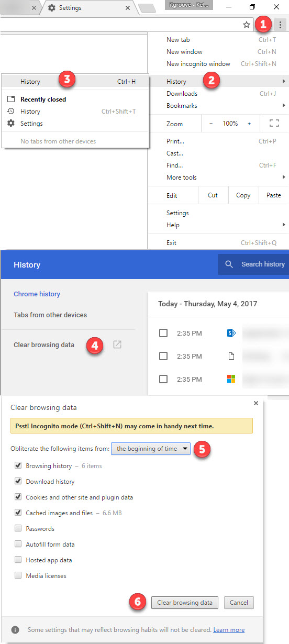Bookmark page with the star icon

click(247, 25)
